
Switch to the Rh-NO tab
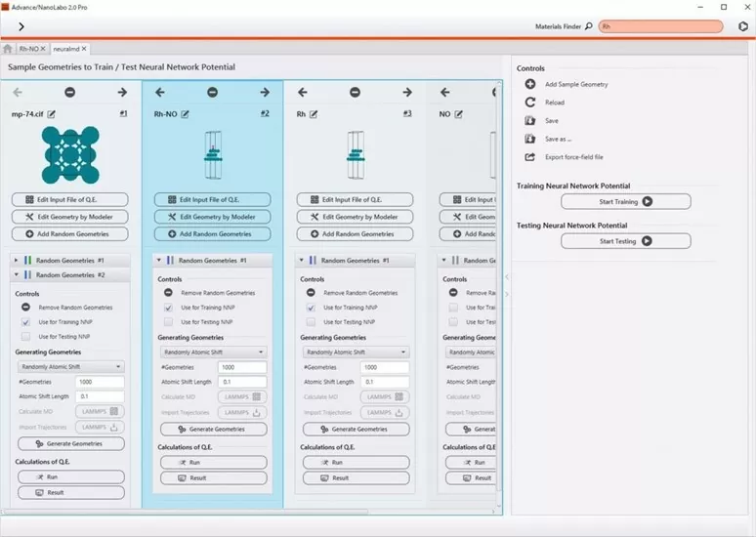click(29, 48)
